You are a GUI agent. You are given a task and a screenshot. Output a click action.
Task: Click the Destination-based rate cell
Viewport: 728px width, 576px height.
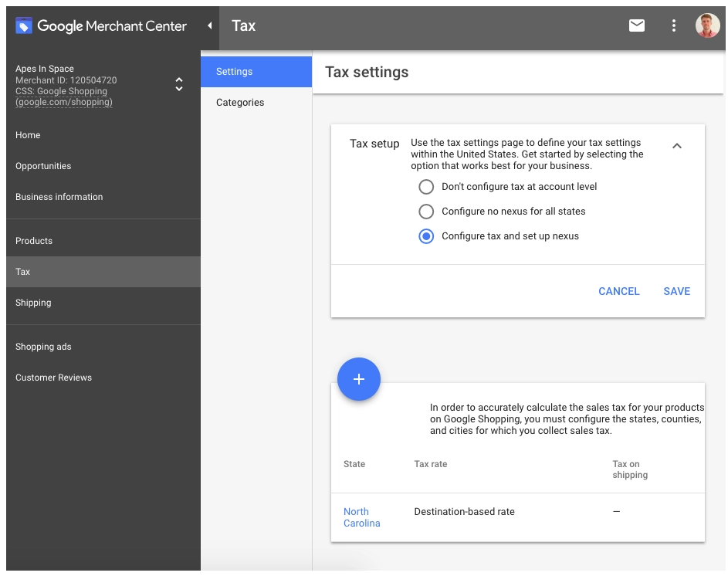point(464,511)
